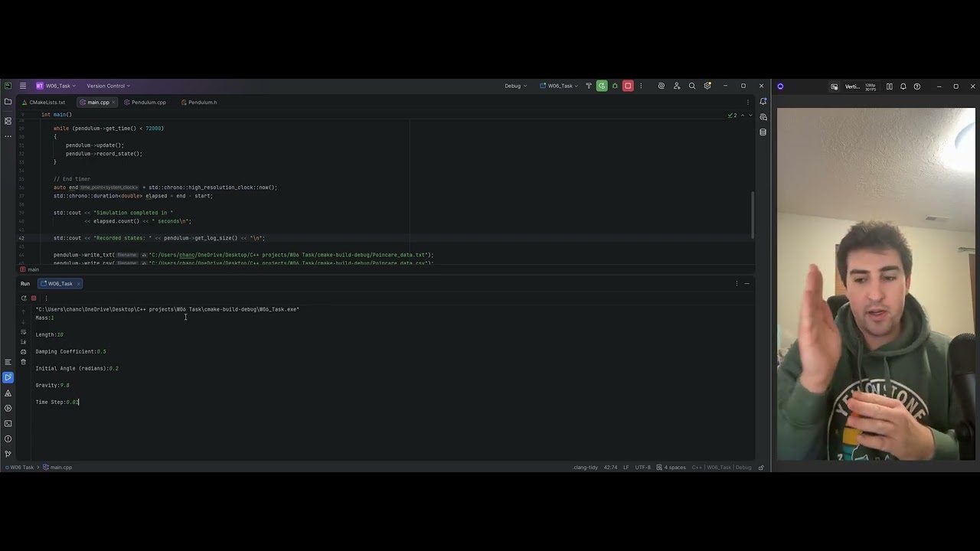Change UTF-8 file encoding in status bar
This screenshot has height=551, width=980.
click(x=642, y=468)
